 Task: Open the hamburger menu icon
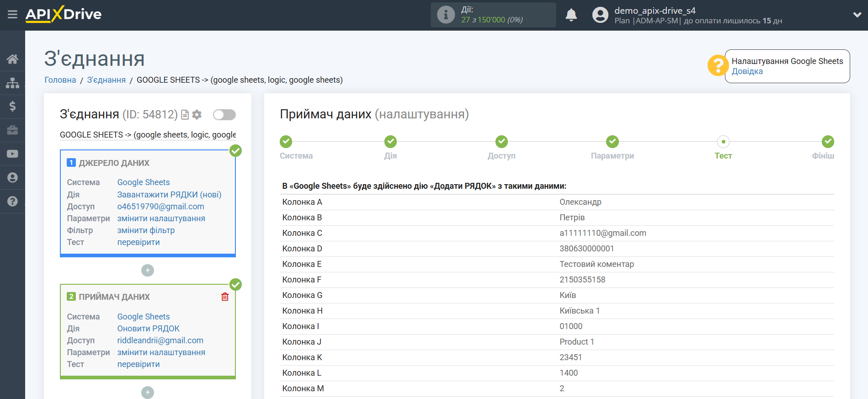12,15
